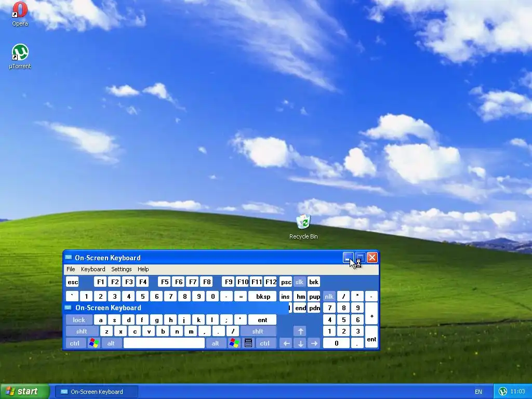Viewport: 532px width, 399px height.
Task: Click the semicolon key
Action: click(x=227, y=320)
